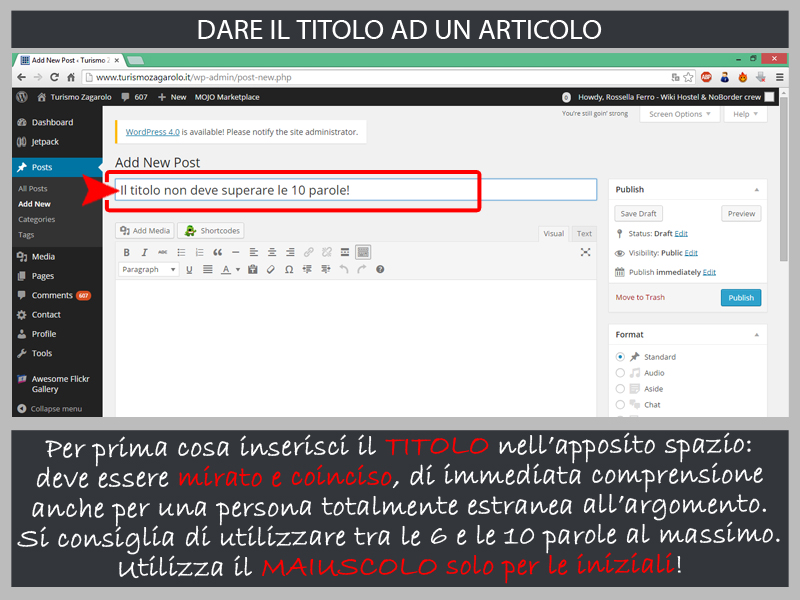Viewport: 800px width, 600px height.
Task: Click the editor keyboard shortcuts help icon
Action: click(x=380, y=270)
